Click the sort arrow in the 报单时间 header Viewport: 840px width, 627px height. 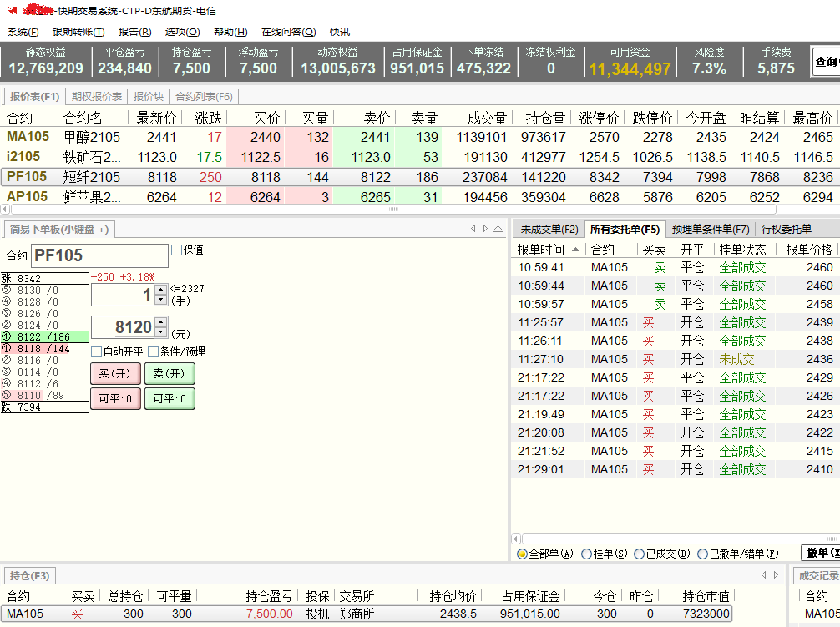click(576, 250)
